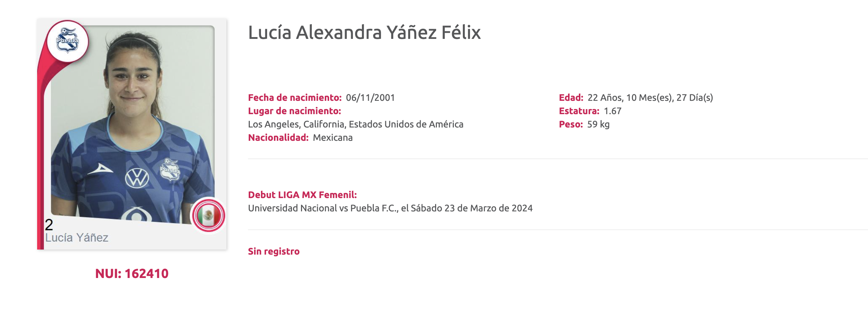Click the Mexico flag icon
The height and width of the screenshot is (314, 868).
[x=208, y=215]
